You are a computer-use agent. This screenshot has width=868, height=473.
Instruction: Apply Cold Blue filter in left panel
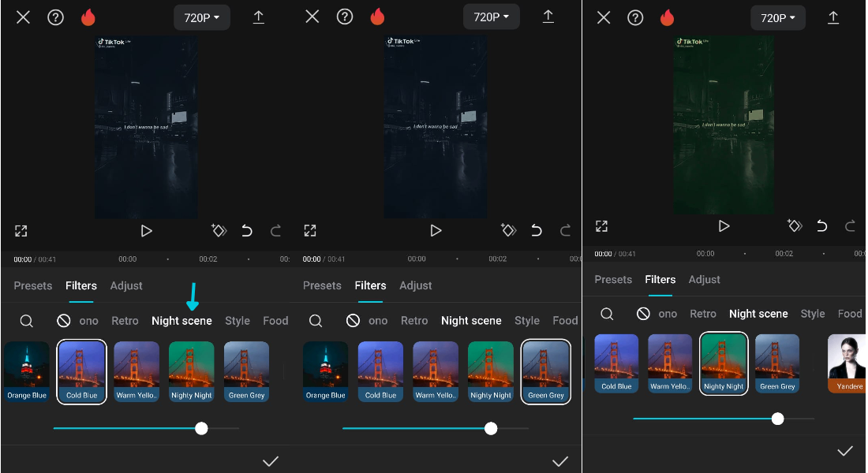[82, 371]
